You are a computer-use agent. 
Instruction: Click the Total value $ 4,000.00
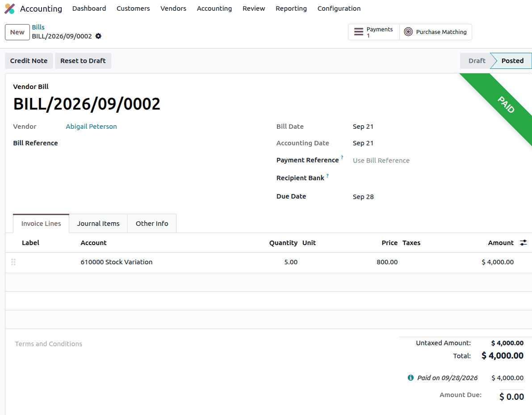[x=503, y=356]
